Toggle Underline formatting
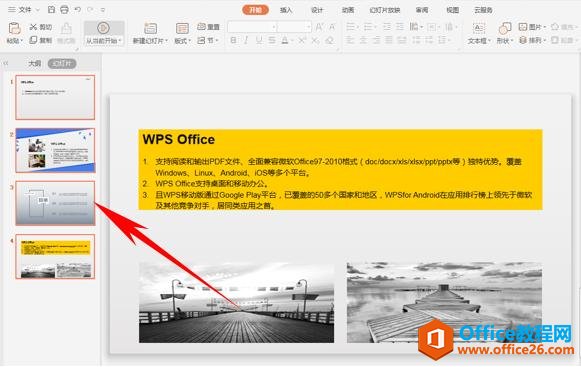 tap(259, 40)
